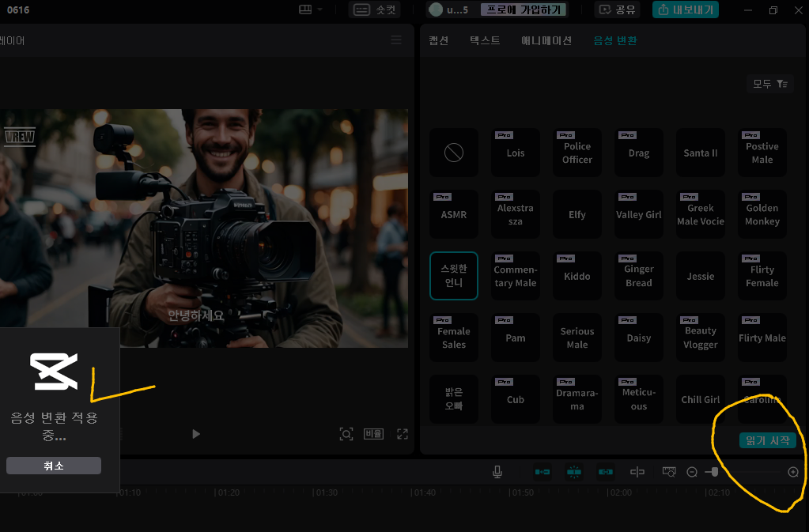Click the 읽기 시작 button
The width and height of the screenshot is (809, 532).
click(767, 440)
